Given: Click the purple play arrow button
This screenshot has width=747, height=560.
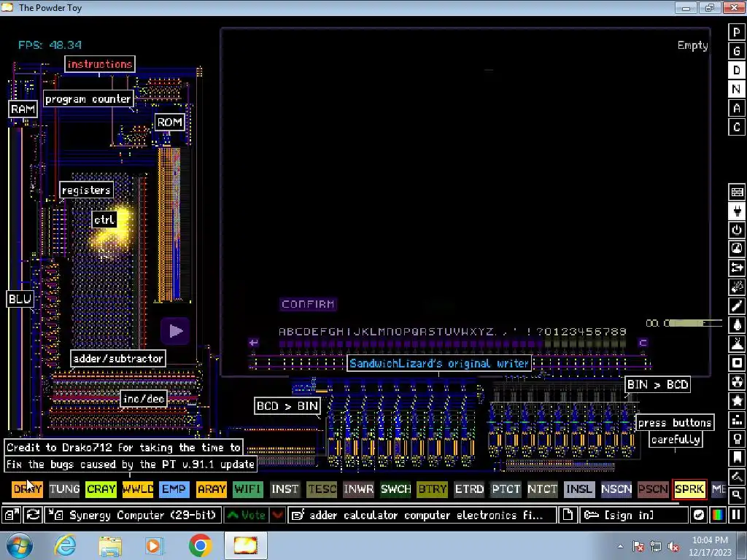Looking at the screenshot, I should pos(175,331).
